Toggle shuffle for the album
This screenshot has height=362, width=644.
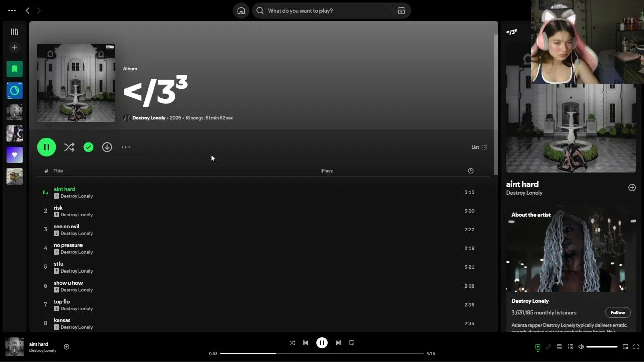click(x=69, y=147)
